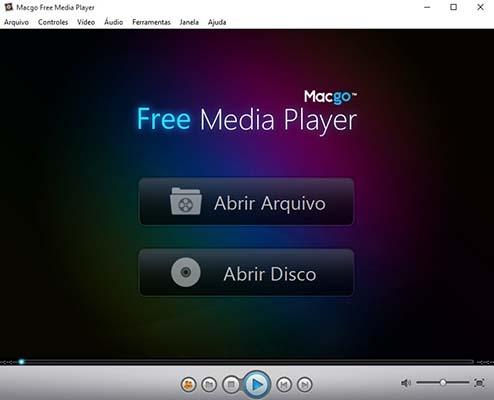Click the open file folder icon in control bar
This screenshot has height=400, width=494.
tap(209, 385)
